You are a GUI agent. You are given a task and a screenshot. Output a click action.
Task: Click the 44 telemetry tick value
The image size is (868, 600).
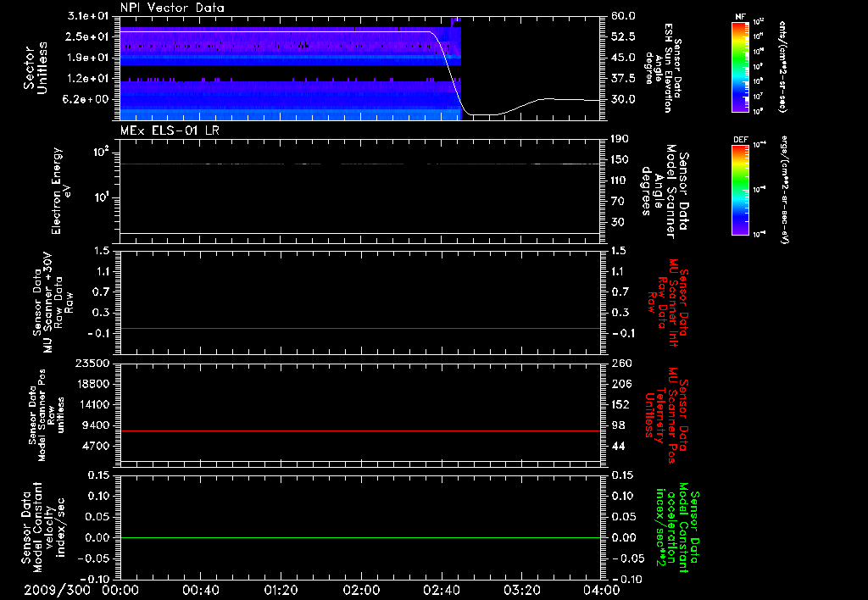pyautogui.click(x=618, y=446)
